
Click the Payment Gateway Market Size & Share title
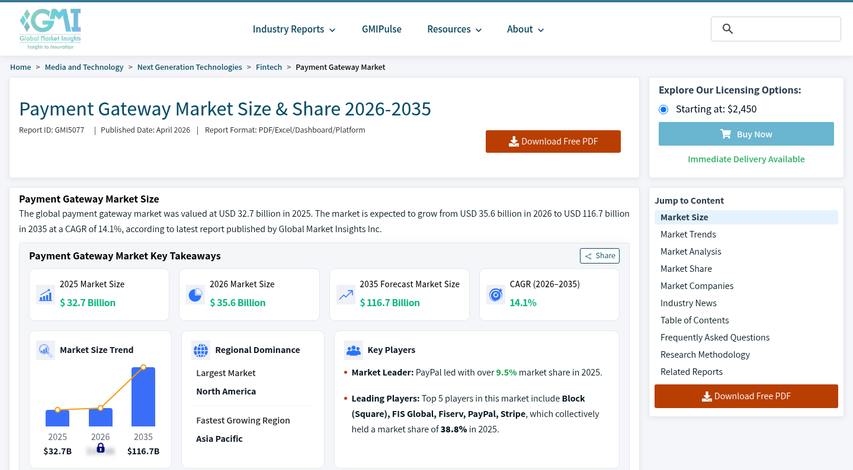225,109
